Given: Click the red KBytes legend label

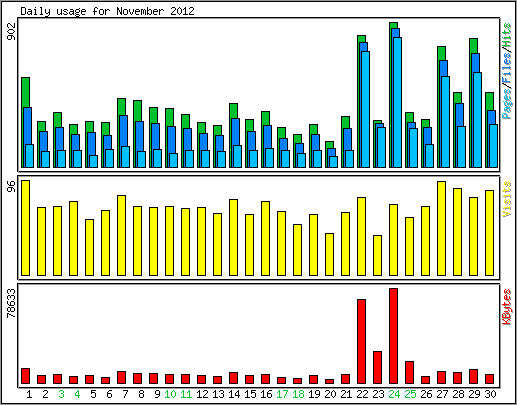Looking at the screenshot, I should click(507, 307).
